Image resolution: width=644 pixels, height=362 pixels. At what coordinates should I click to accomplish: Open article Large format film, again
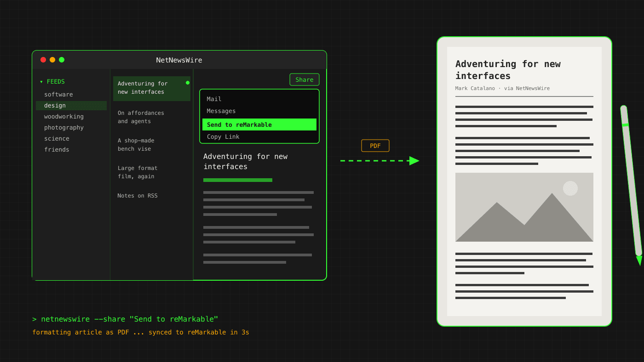138,172
